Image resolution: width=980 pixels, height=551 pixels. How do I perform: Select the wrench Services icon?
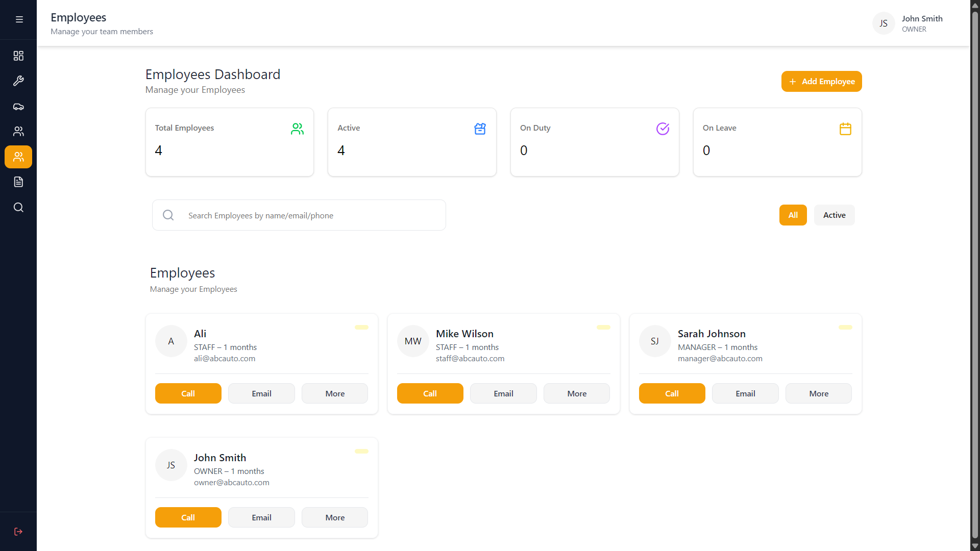pos(18,81)
